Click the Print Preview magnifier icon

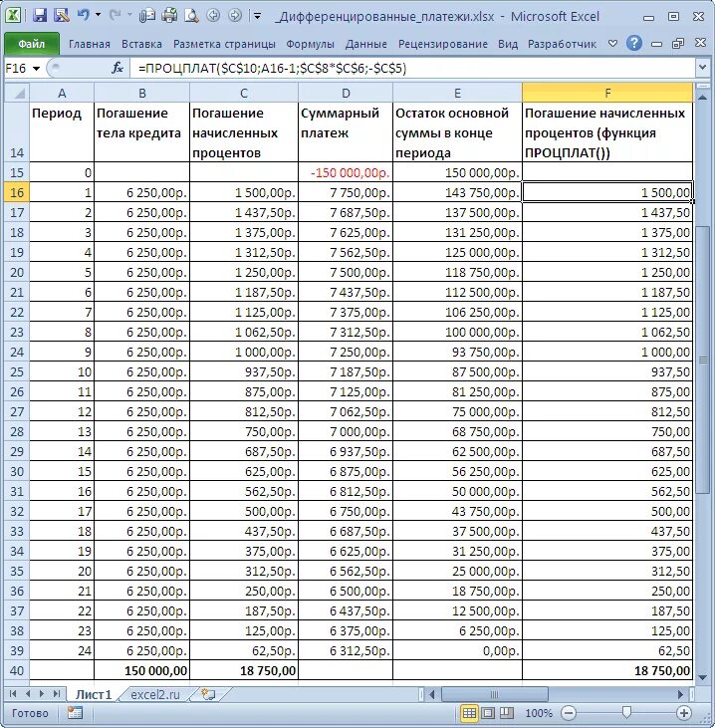(x=191, y=16)
